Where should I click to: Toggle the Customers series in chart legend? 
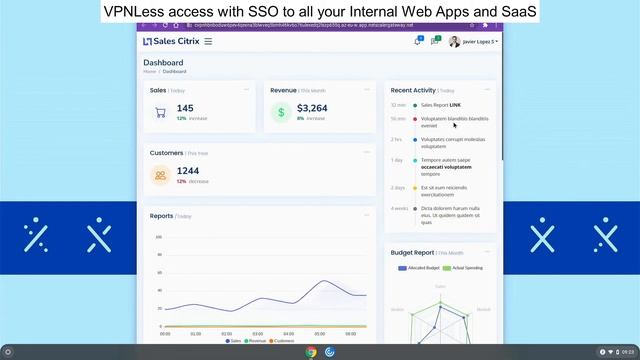[282, 341]
